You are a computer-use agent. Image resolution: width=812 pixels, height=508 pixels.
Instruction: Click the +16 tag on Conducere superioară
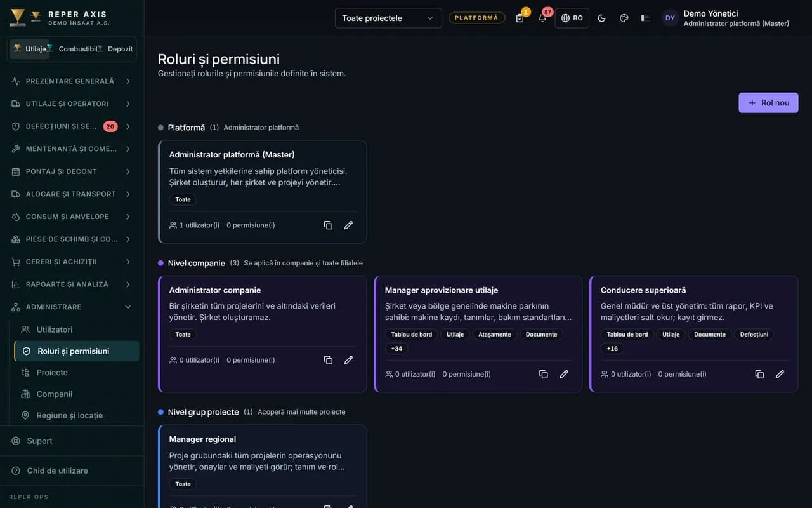point(612,349)
